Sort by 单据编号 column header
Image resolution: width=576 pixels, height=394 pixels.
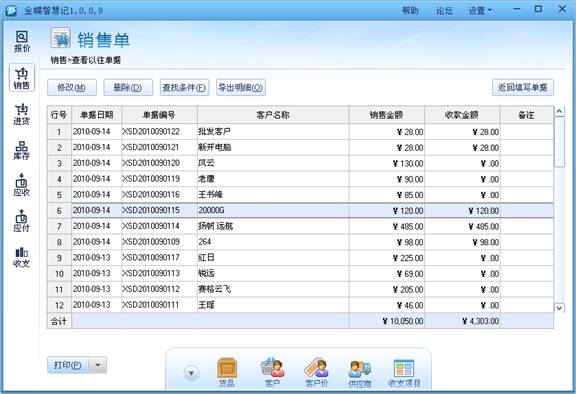tap(159, 115)
